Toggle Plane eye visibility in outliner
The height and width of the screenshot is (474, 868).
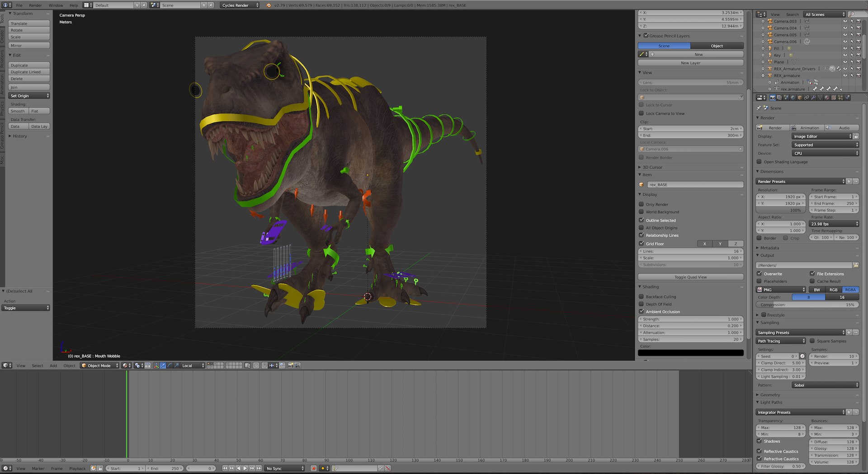(x=845, y=62)
